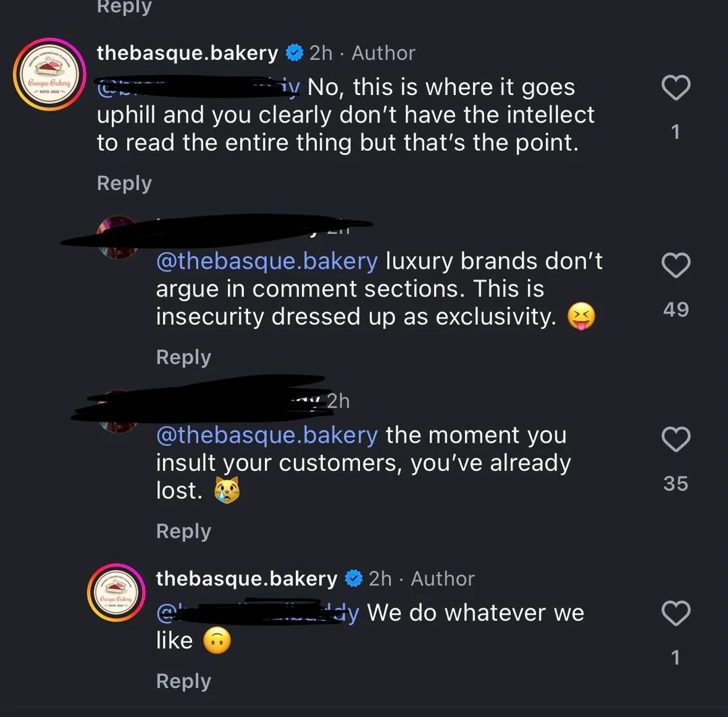The width and height of the screenshot is (728, 717).
Task: View the 35 likes on 'insult your customers' comment
Action: coord(675,483)
